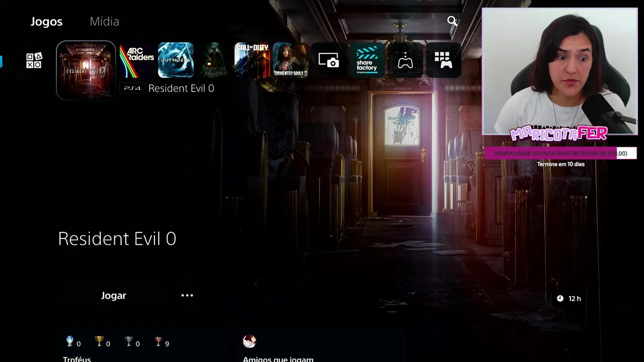Launch Share Factory Studio app

click(367, 60)
